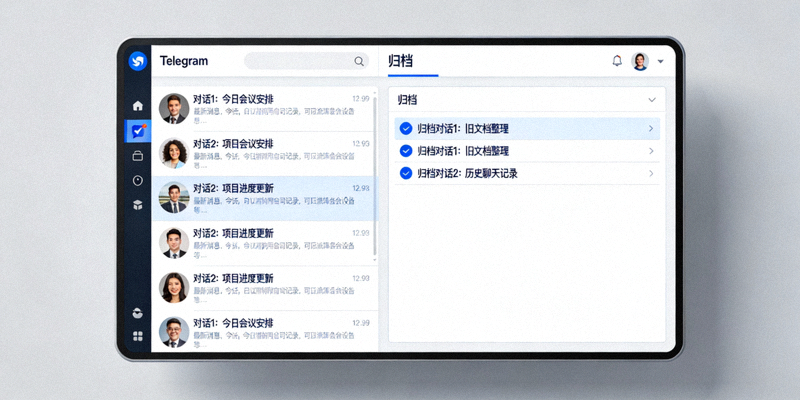Open the Home icon in sidebar
This screenshot has width=800, height=400.
click(x=138, y=105)
